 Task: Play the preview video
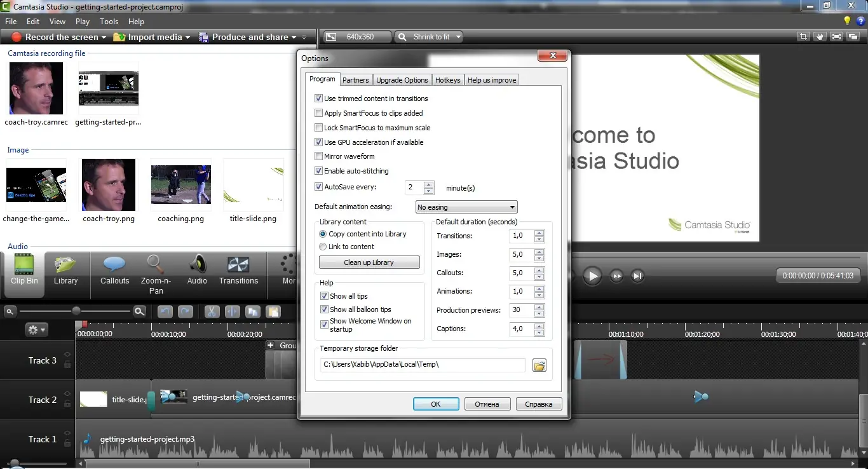tap(592, 276)
